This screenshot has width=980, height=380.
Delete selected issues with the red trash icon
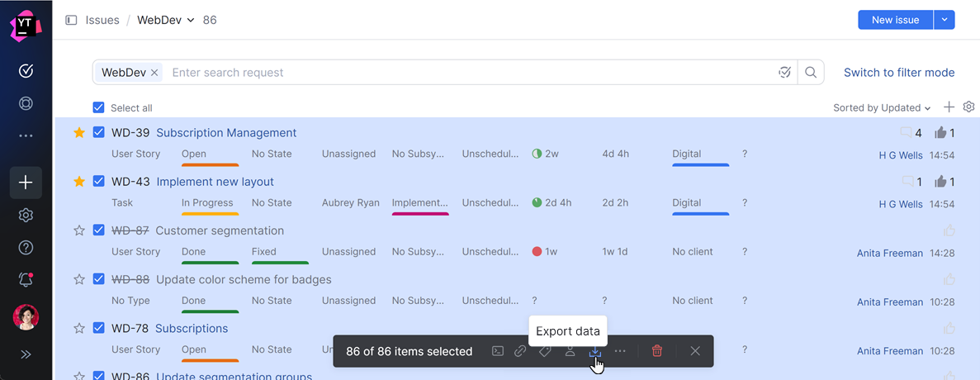coord(657,351)
